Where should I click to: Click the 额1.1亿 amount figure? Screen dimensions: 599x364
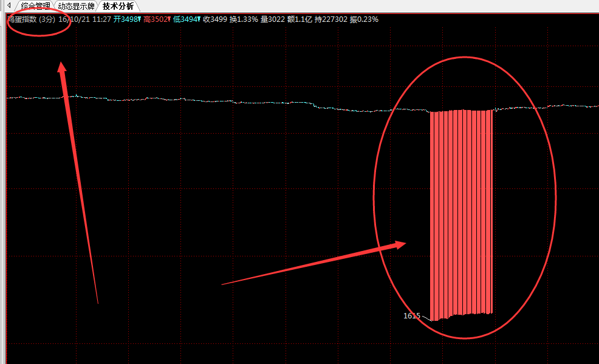pyautogui.click(x=299, y=19)
